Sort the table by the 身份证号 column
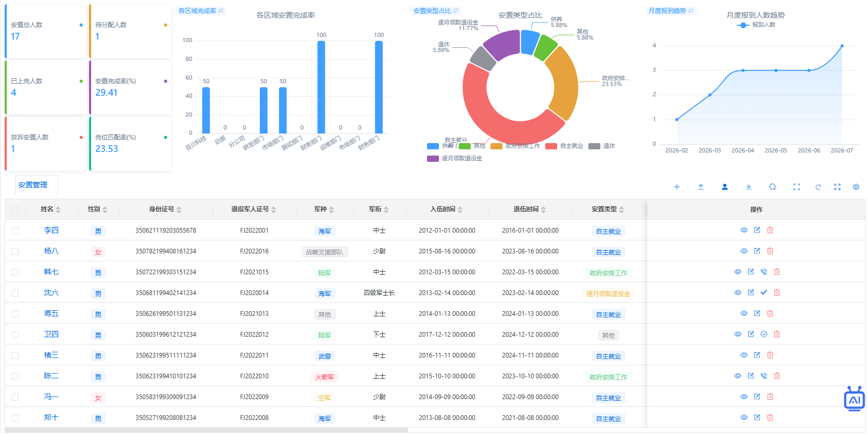Viewport: 868px width, 434px height. [x=179, y=209]
